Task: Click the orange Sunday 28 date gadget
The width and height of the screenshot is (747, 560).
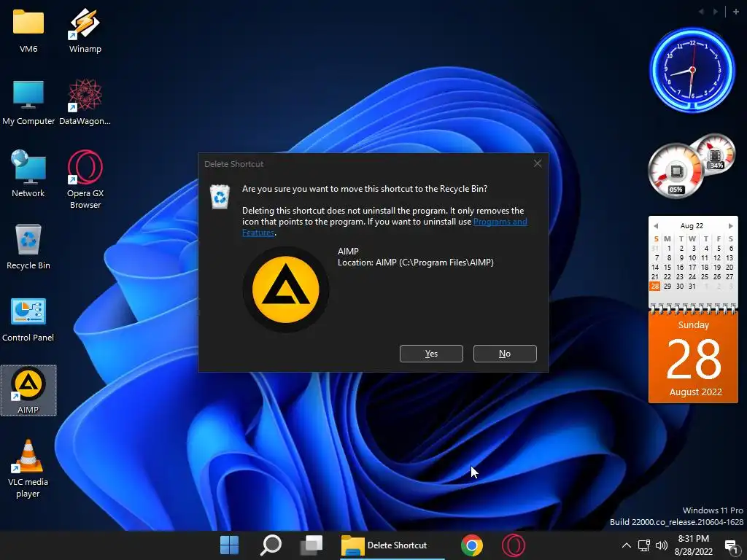Action: point(693,358)
